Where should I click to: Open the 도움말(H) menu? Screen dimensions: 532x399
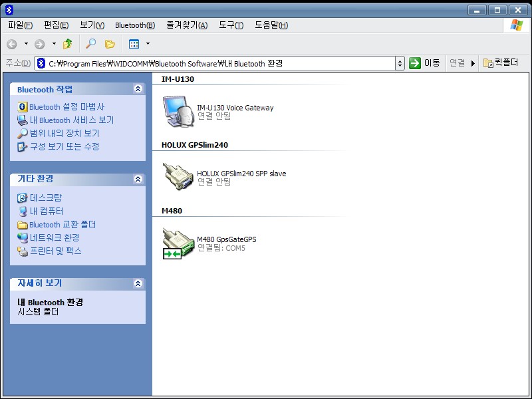point(271,25)
